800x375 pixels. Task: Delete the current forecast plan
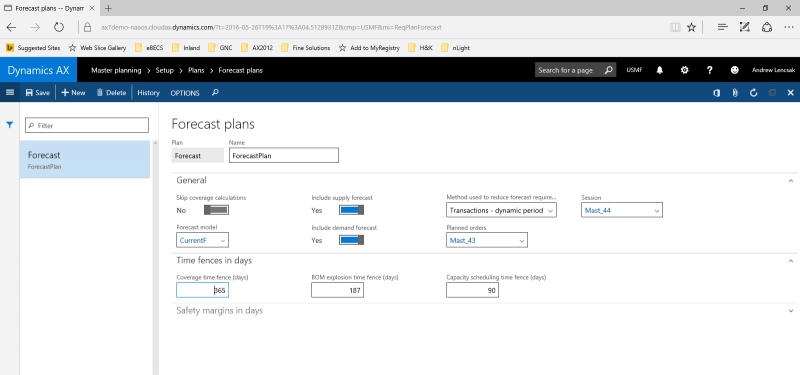click(x=111, y=93)
